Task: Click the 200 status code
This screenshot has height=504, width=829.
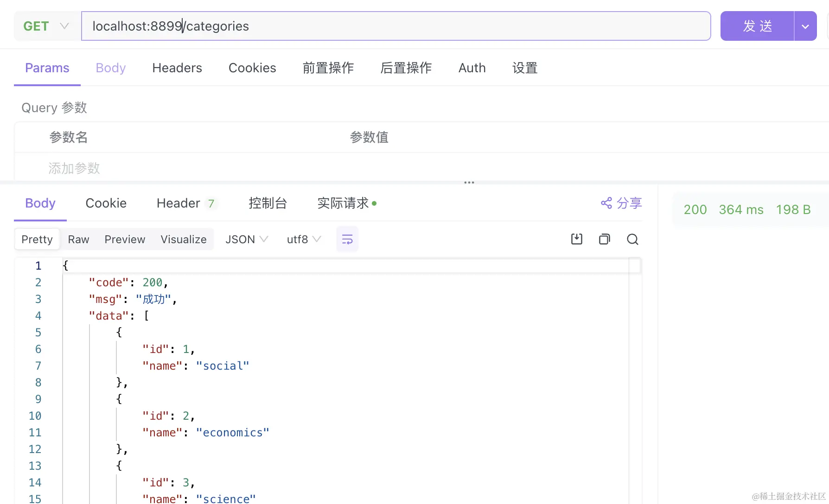Action: click(695, 209)
